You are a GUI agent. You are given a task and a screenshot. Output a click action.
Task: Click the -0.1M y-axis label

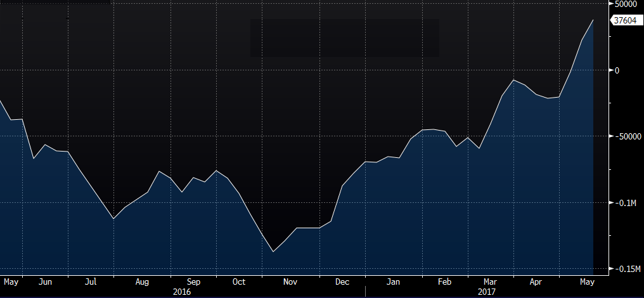pyautogui.click(x=625, y=203)
